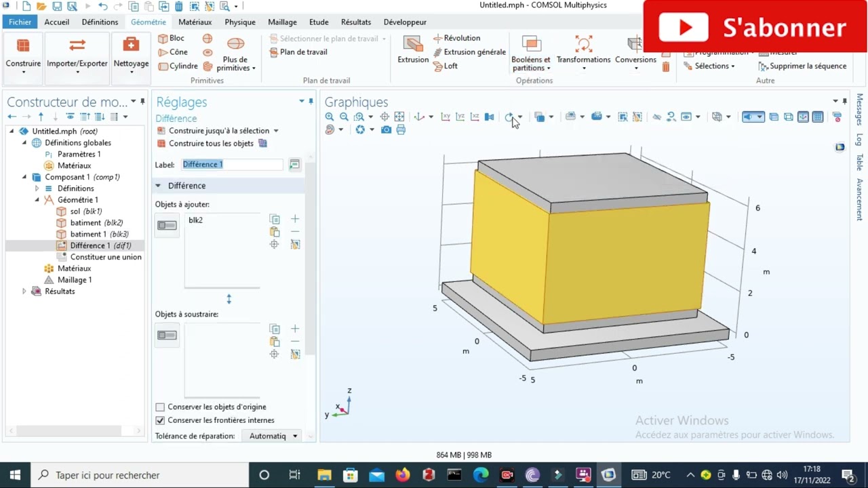Click the paste icon for Objets à ajouter
Image resolution: width=868 pixels, height=488 pixels.
275,232
